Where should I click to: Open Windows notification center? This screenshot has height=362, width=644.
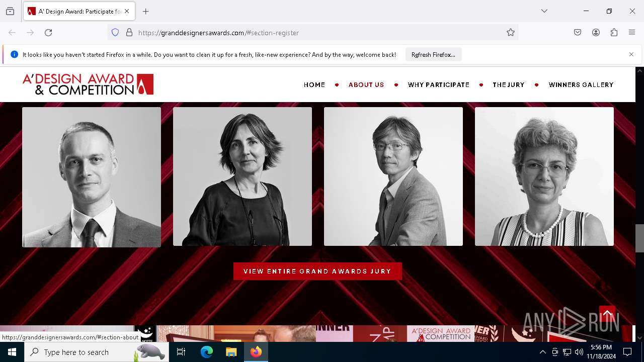pos(627,352)
